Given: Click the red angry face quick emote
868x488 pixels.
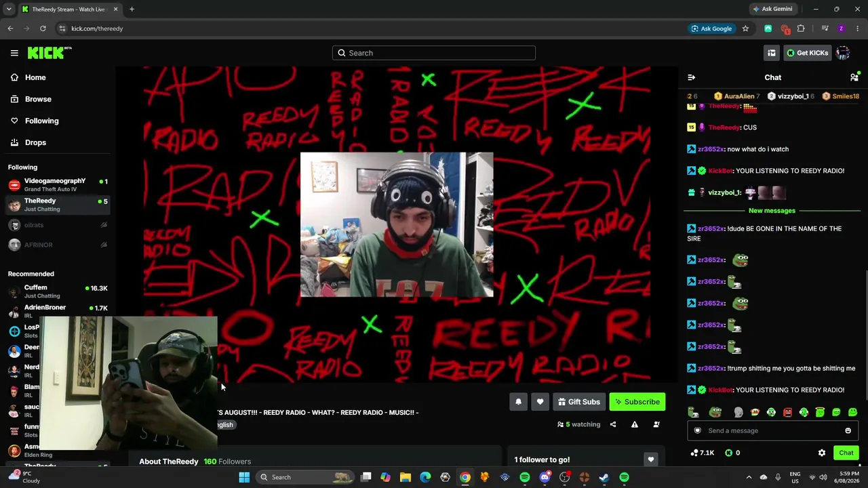Looking at the screenshot, I should pos(787,412).
